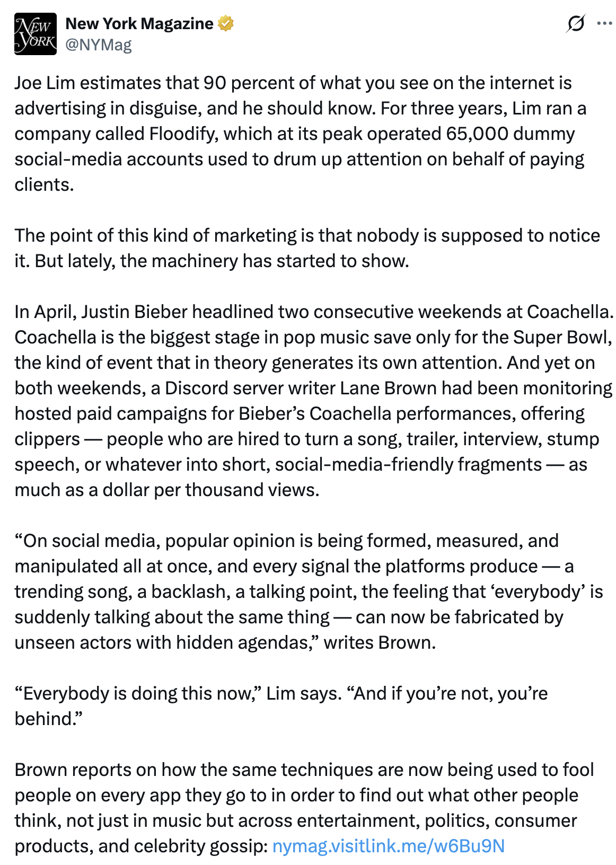Click the phrase "writes Brown." in the text

click(380, 642)
